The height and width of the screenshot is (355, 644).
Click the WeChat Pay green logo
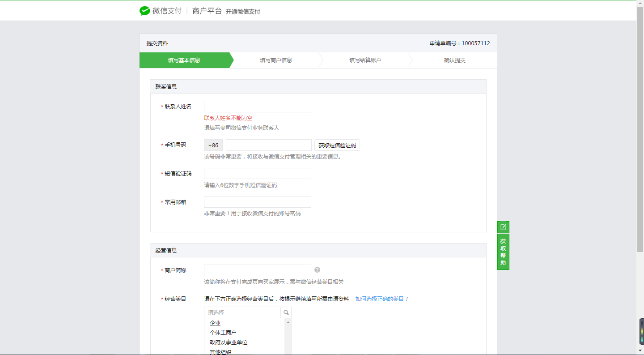(144, 10)
